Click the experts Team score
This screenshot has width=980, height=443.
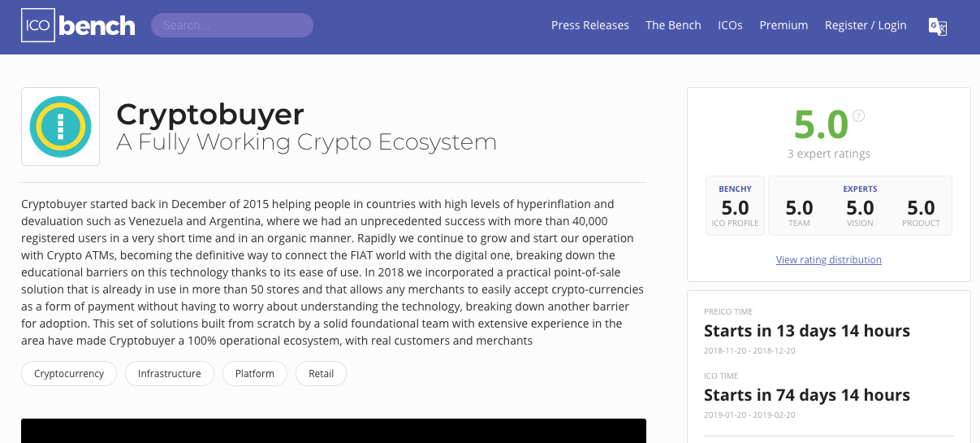pyautogui.click(x=800, y=211)
